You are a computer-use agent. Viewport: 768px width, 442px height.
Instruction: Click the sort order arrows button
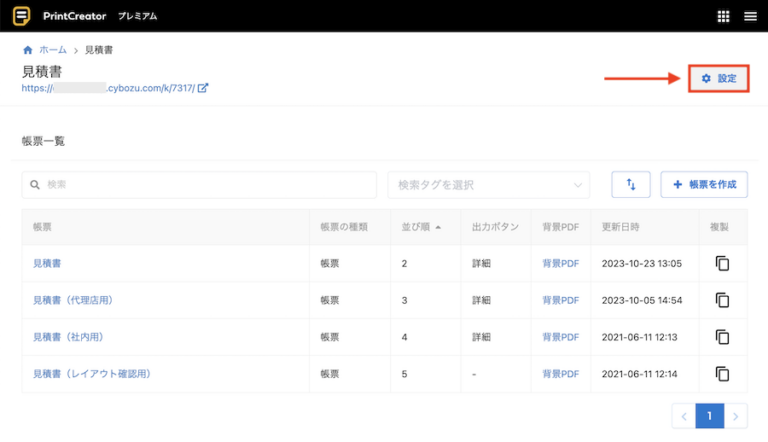[631, 185]
